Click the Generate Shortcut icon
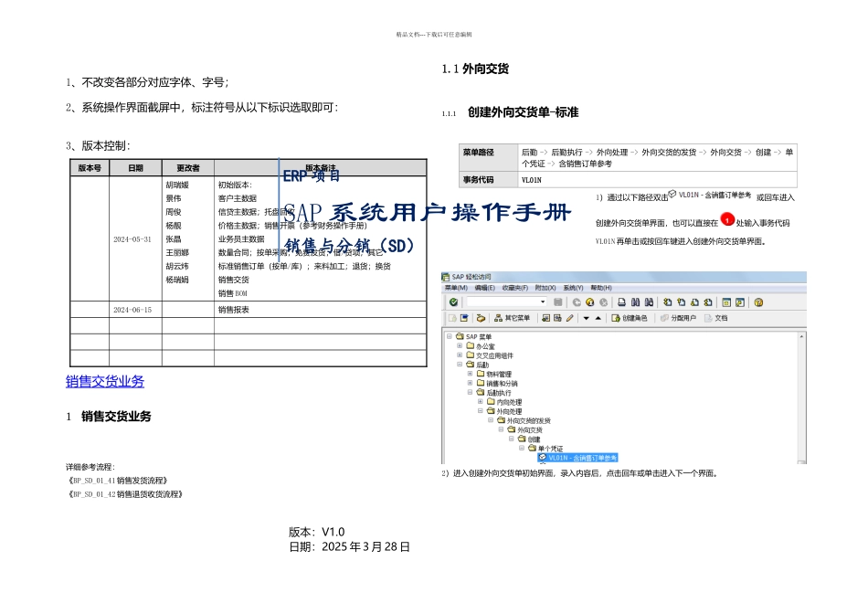Screen dimensions: 868x614 coord(740,302)
